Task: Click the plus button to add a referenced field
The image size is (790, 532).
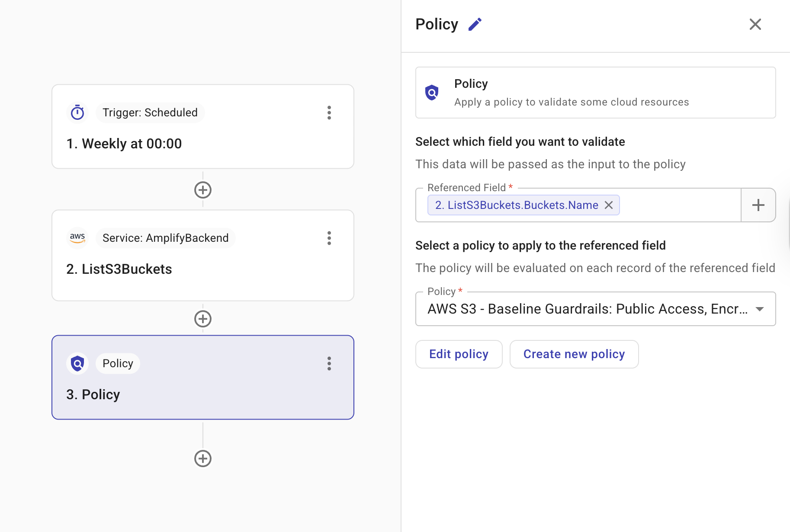Action: (758, 205)
